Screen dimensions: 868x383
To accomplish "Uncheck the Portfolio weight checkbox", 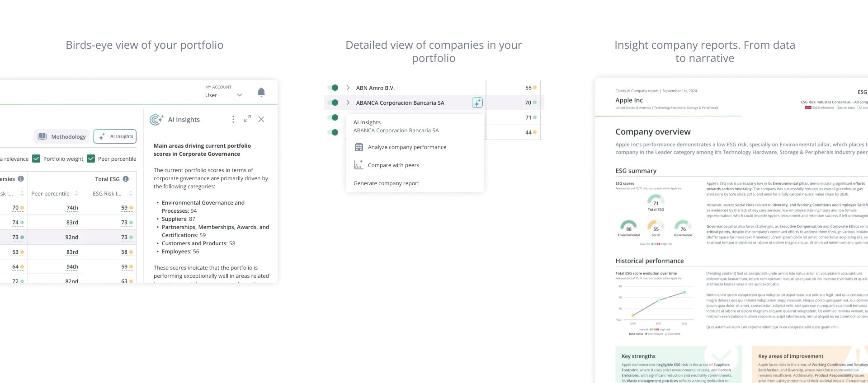I will click(37, 159).
